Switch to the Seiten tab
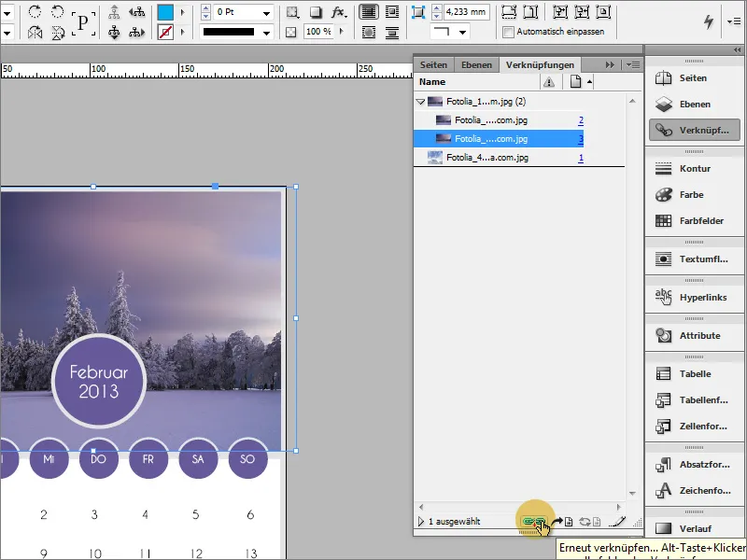Image resolution: width=747 pixels, height=560 pixels. click(x=433, y=64)
